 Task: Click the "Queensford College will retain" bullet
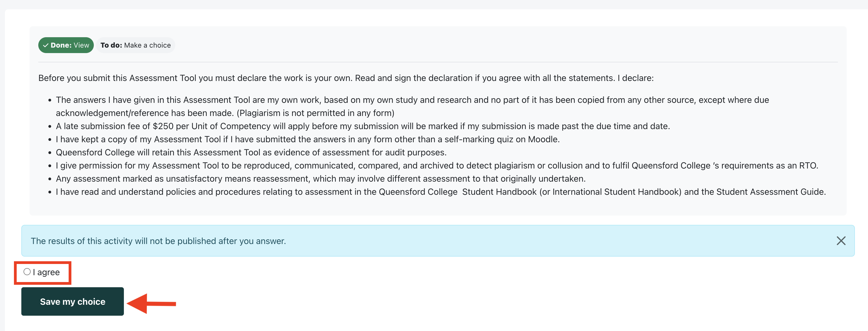coord(251,152)
